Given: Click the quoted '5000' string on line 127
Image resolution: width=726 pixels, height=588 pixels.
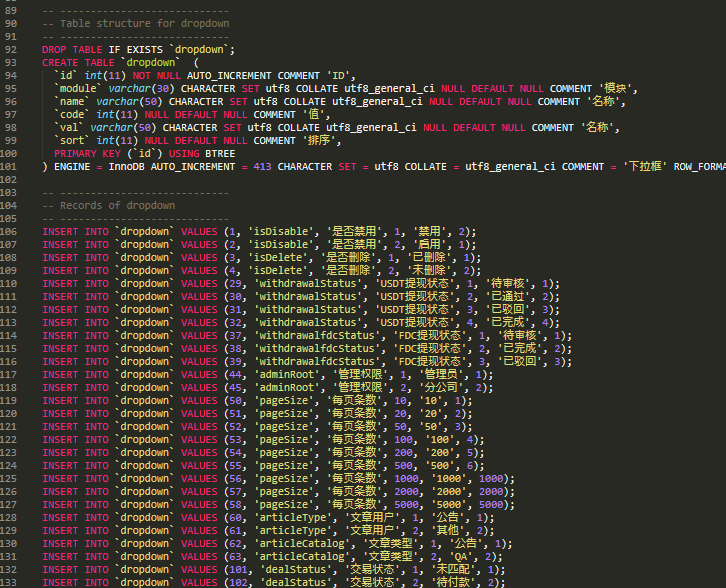Looking at the screenshot, I should point(450,504).
